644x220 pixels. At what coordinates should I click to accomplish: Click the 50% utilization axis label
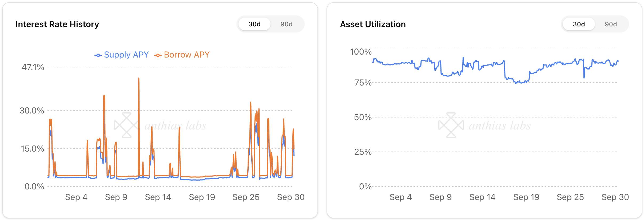[x=363, y=117]
